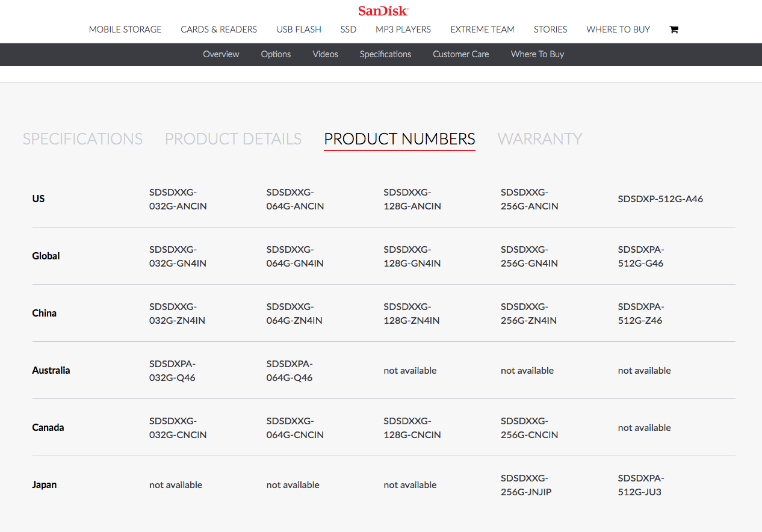Click the Australia row label
Screen dimensions: 762x532
tap(51, 370)
